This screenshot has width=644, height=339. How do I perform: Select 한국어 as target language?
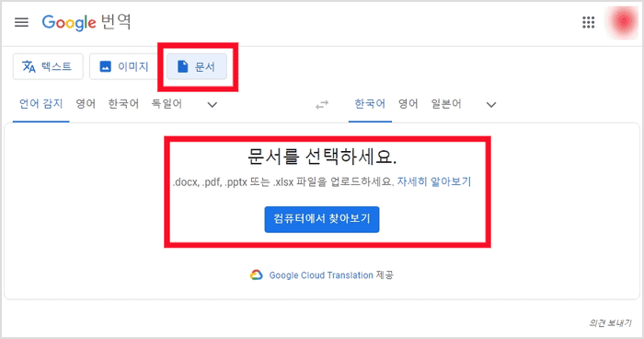(x=370, y=104)
